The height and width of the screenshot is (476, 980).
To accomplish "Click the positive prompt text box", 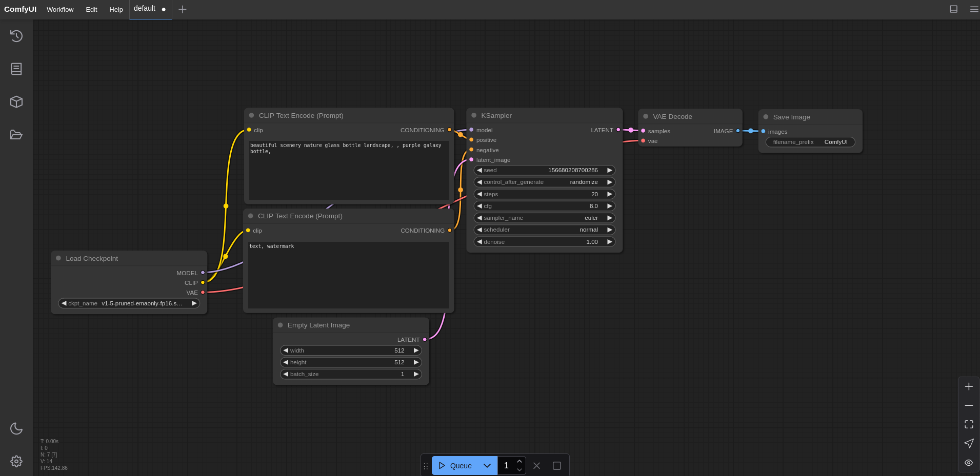I will pos(349,170).
